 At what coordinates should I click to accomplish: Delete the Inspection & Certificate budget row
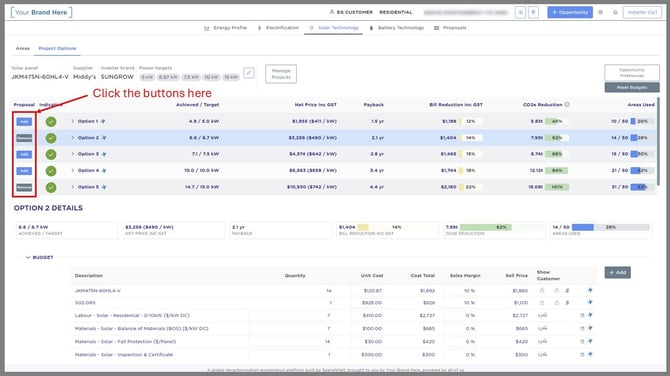tap(582, 355)
